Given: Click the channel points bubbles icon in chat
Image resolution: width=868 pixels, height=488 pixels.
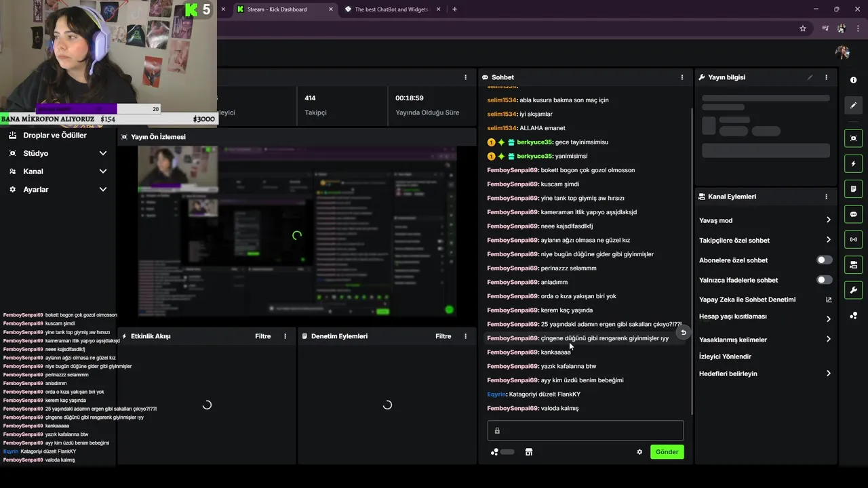Looking at the screenshot, I should coord(494,452).
